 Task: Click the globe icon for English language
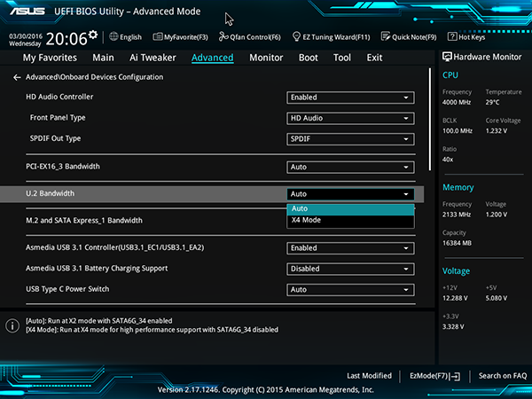point(113,36)
